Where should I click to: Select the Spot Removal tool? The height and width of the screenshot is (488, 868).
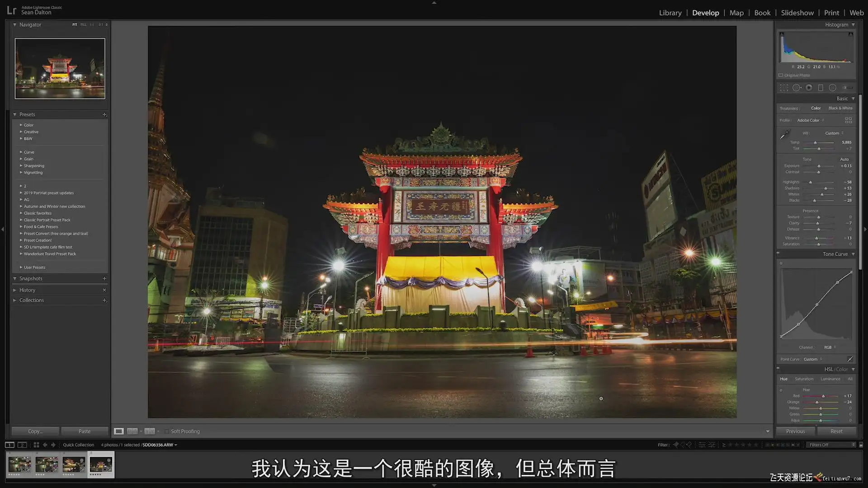797,88
